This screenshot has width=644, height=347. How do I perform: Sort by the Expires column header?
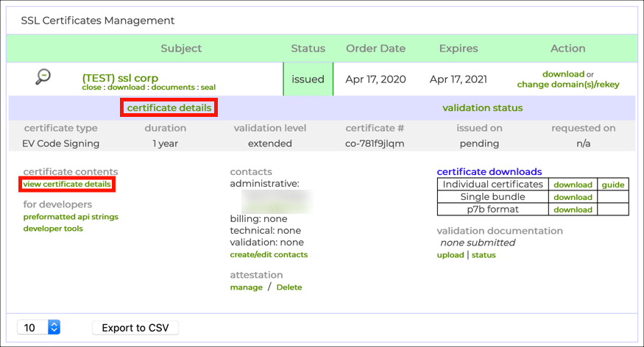click(x=459, y=49)
